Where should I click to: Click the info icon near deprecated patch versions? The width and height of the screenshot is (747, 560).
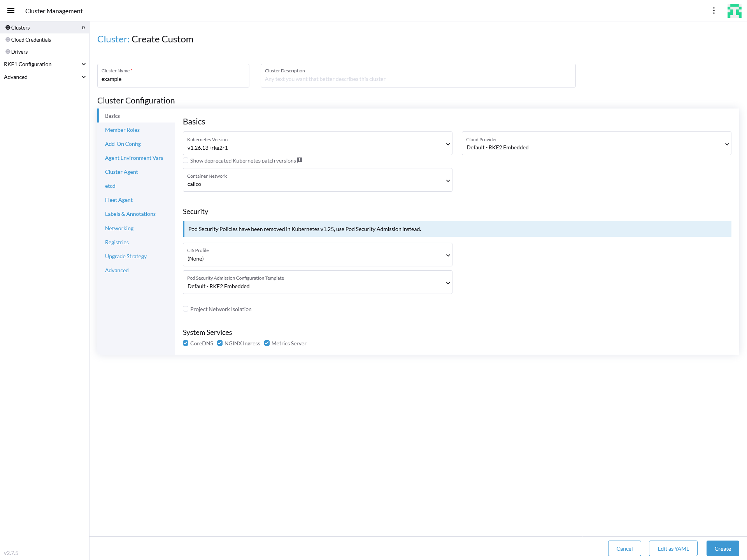click(x=299, y=160)
